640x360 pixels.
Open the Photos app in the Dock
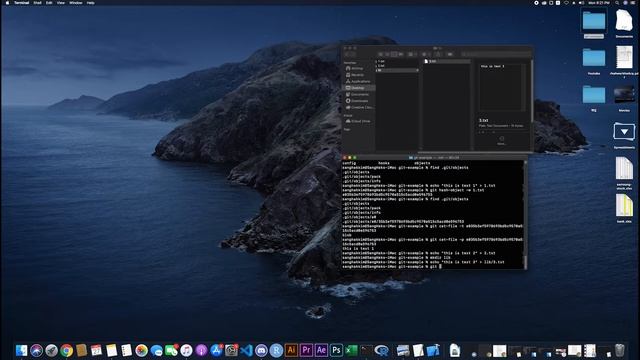(x=142, y=350)
